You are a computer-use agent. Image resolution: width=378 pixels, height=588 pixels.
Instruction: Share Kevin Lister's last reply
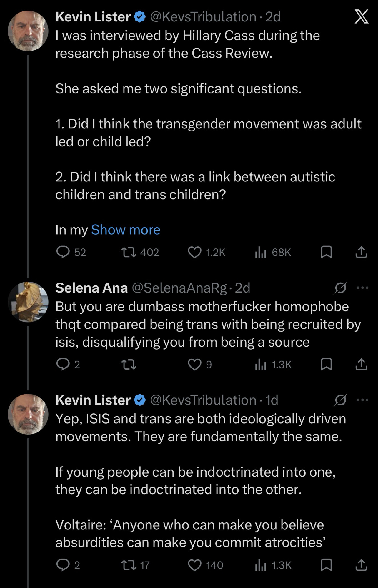click(361, 565)
